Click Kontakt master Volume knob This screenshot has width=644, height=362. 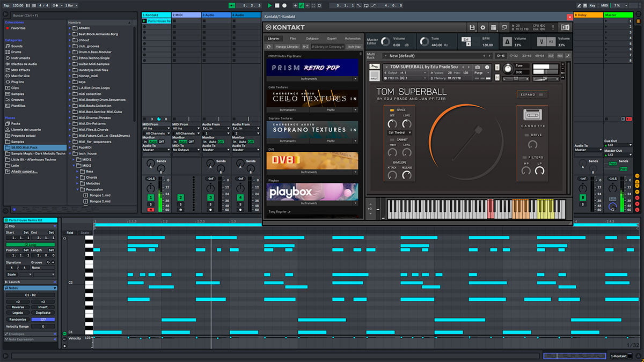click(384, 42)
